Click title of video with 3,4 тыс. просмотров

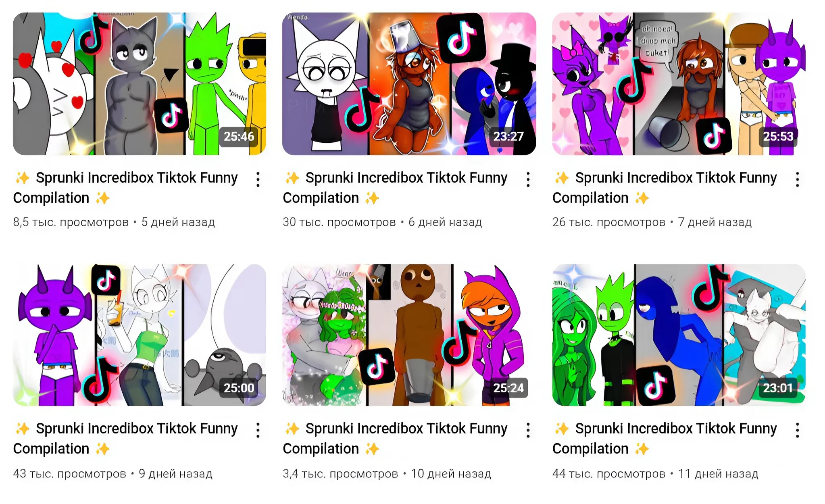[x=395, y=439]
